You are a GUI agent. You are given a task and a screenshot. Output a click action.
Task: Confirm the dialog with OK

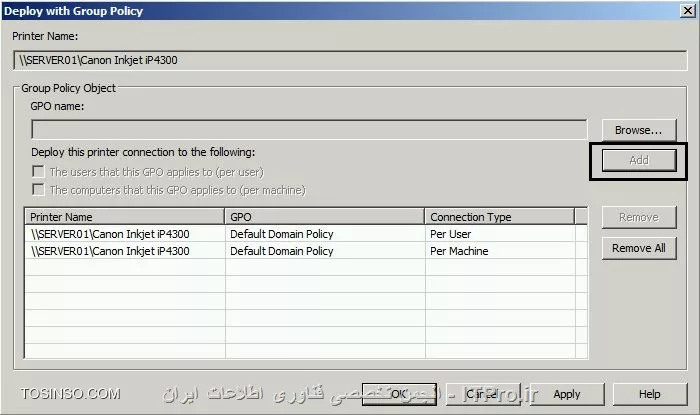tap(399, 394)
